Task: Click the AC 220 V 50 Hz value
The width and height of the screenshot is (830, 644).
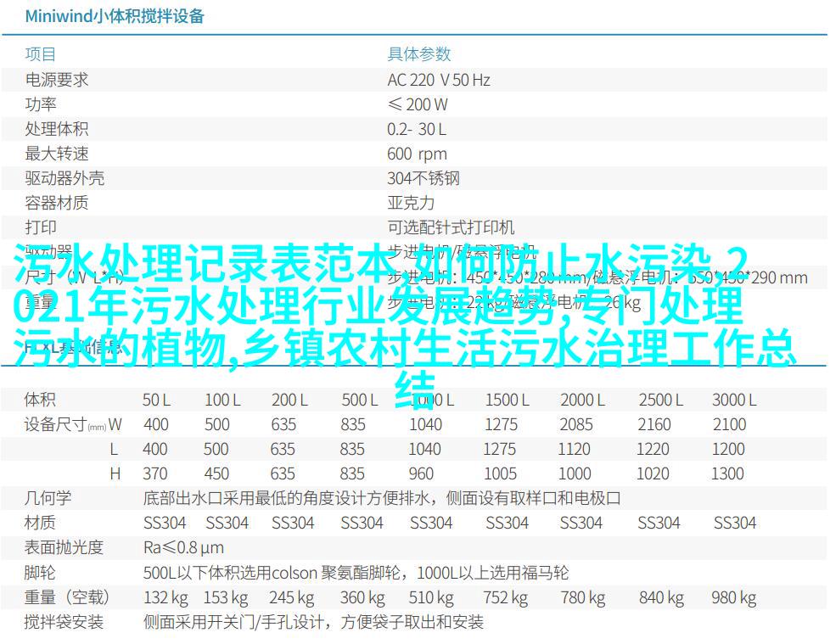Action: [x=438, y=80]
